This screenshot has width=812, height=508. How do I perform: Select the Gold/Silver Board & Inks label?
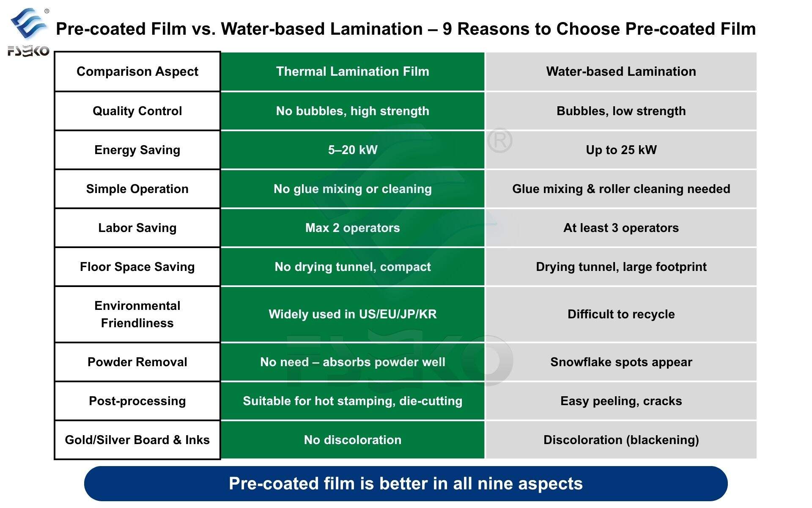(x=137, y=440)
